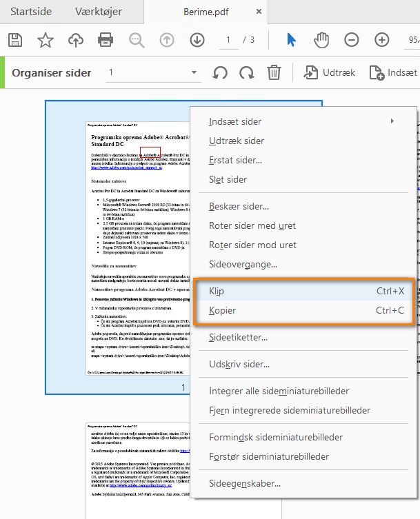Select Roter sider mod uret
420x519 pixels.
[303, 245]
